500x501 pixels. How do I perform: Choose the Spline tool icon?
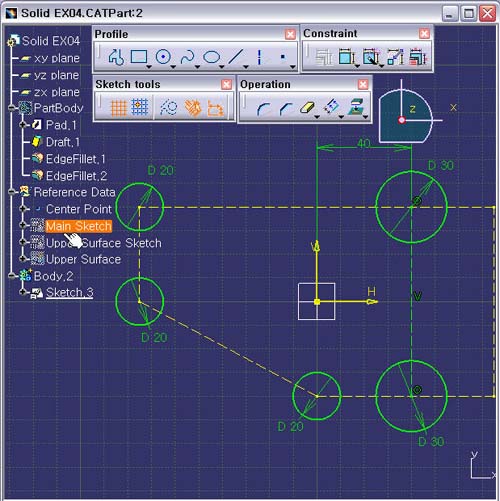pos(187,57)
